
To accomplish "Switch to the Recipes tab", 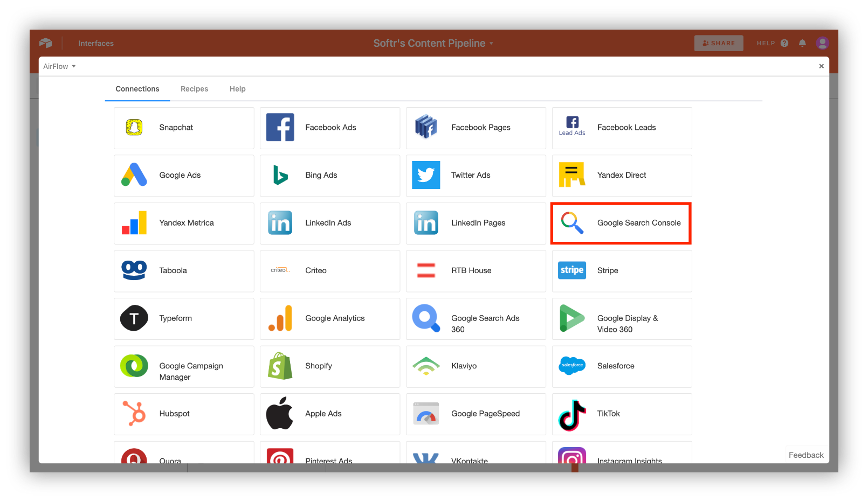I will click(x=194, y=89).
